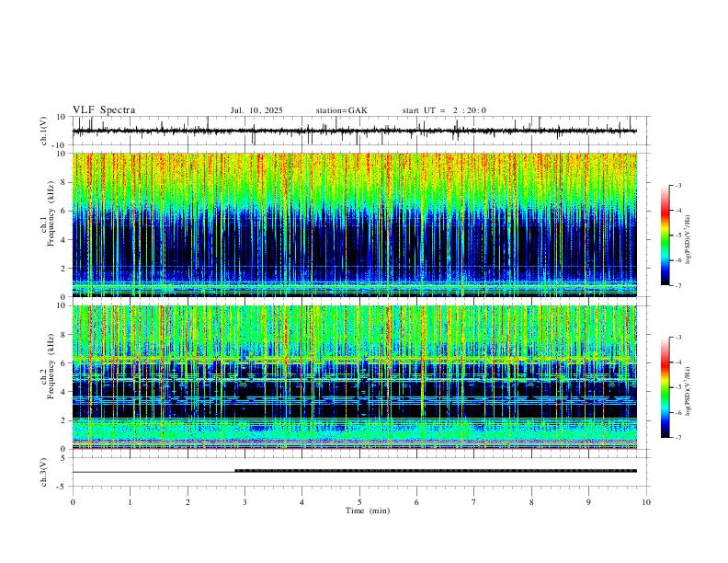Click the ch.2 spectrogram color scale bar
Image resolution: width=728 pixels, height=563 pixels.
click(x=665, y=387)
